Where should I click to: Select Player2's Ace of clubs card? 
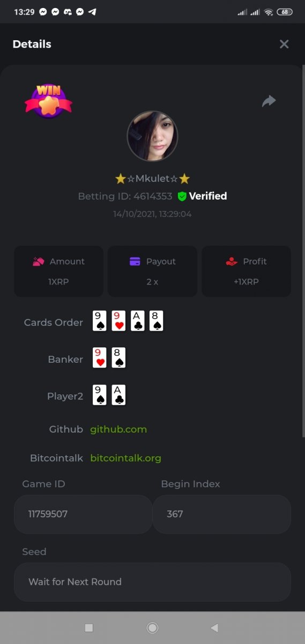[x=118, y=395]
